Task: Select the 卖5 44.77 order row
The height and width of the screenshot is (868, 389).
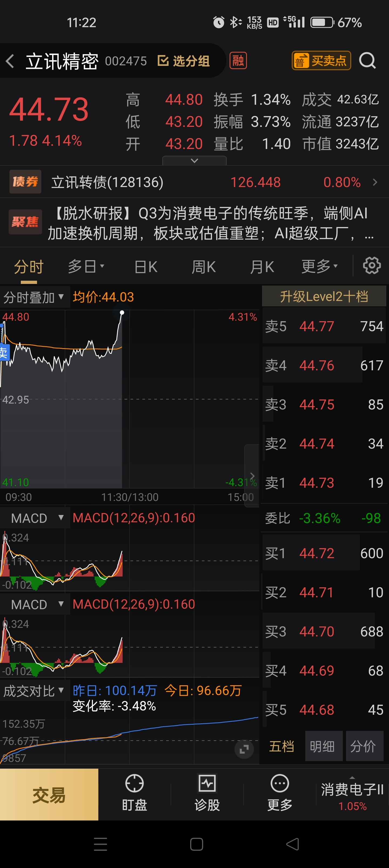Action: click(324, 326)
